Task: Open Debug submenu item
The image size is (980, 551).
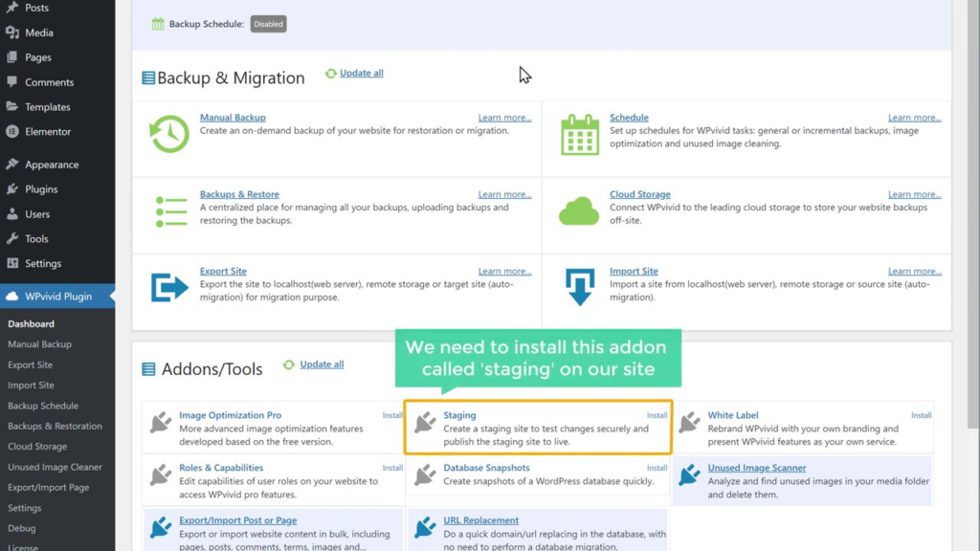Action: tap(21, 528)
